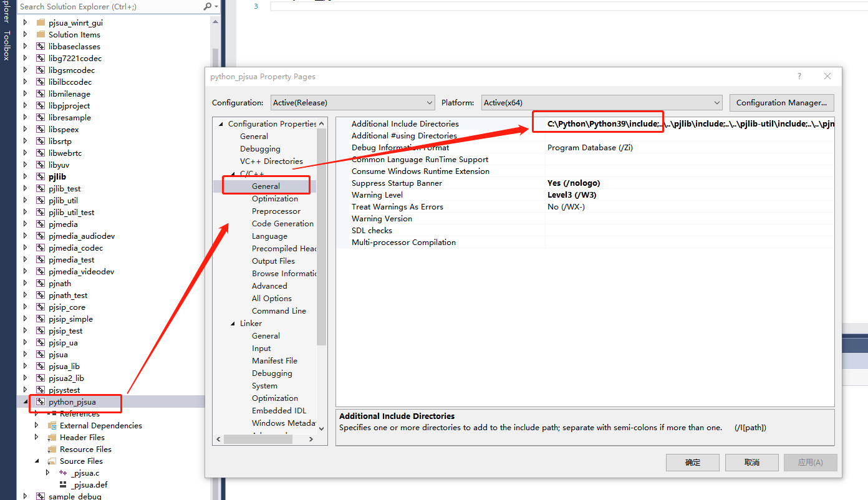
Task: Expand the Header Files folder
Action: pyautogui.click(x=37, y=437)
